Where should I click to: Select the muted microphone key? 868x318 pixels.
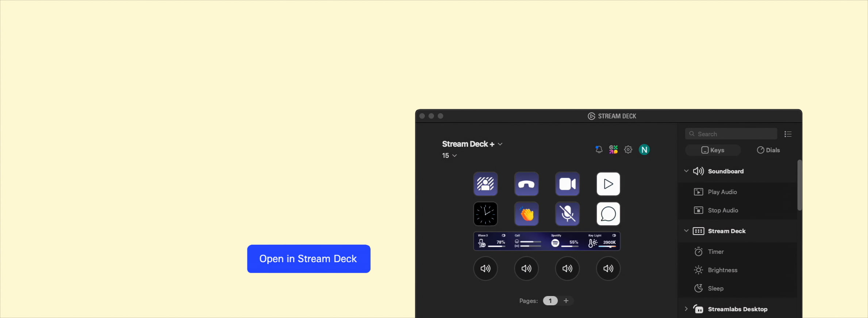click(x=567, y=214)
